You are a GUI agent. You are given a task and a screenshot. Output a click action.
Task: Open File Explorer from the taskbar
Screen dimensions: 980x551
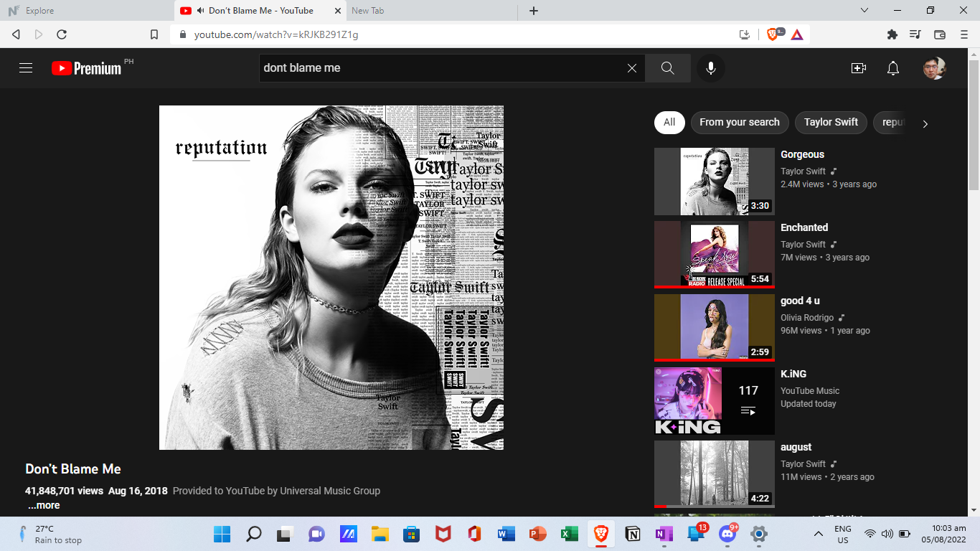(380, 534)
